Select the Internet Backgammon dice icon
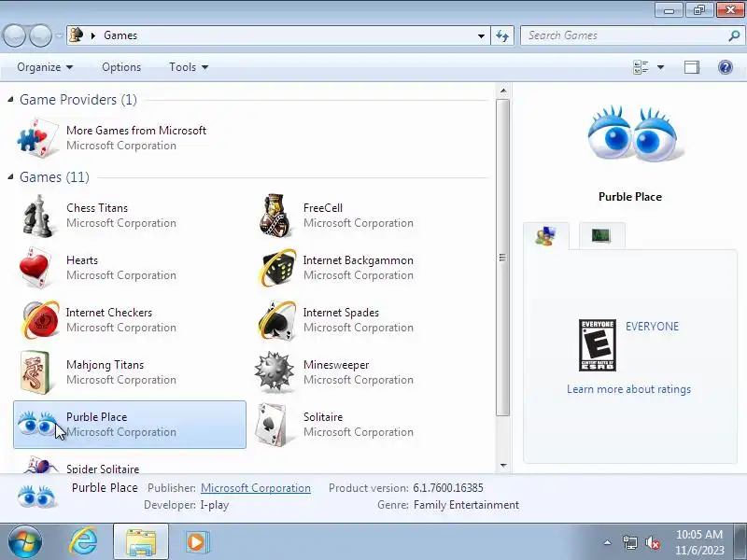The width and height of the screenshot is (747, 560). (x=278, y=268)
